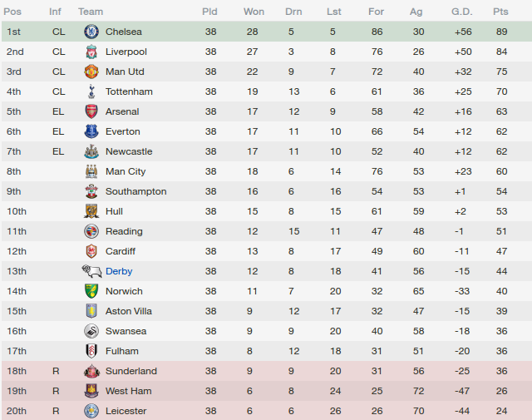Click the Leicester fox badge
The width and height of the screenshot is (532, 420).
coord(91,411)
